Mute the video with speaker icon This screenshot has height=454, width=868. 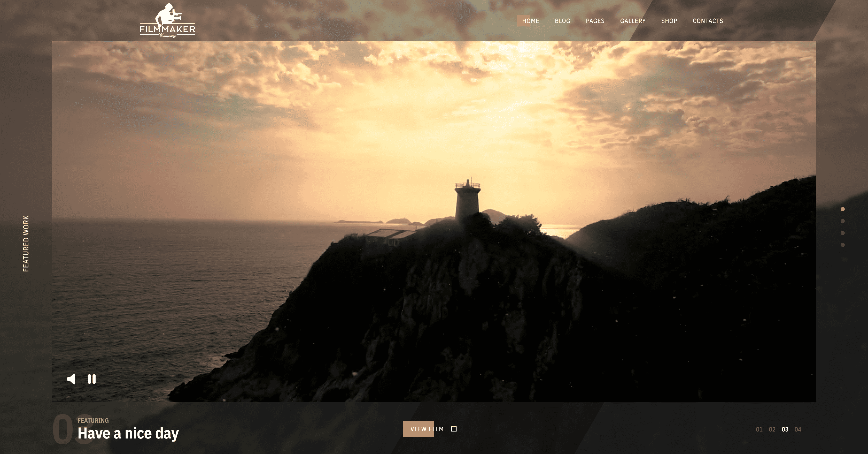71,379
